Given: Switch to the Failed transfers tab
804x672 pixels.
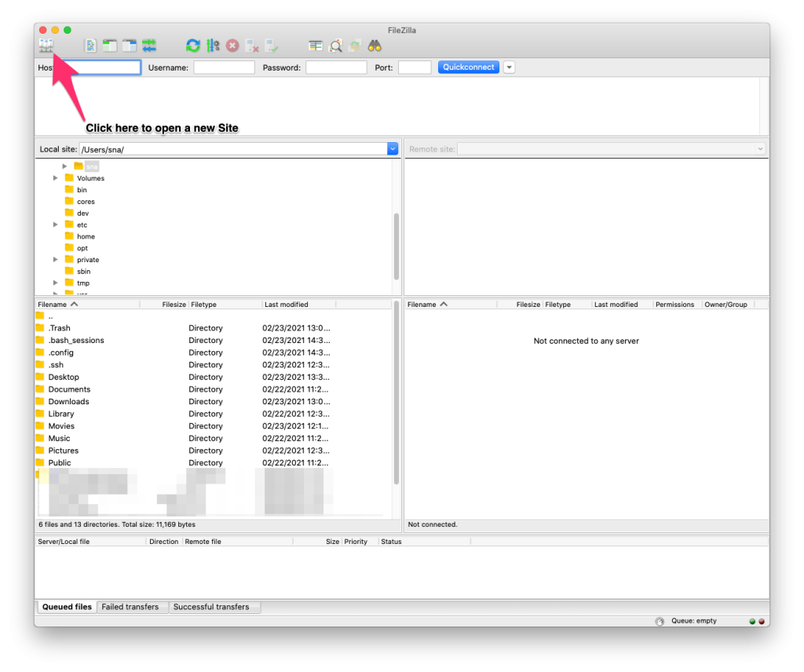Looking at the screenshot, I should [x=130, y=607].
